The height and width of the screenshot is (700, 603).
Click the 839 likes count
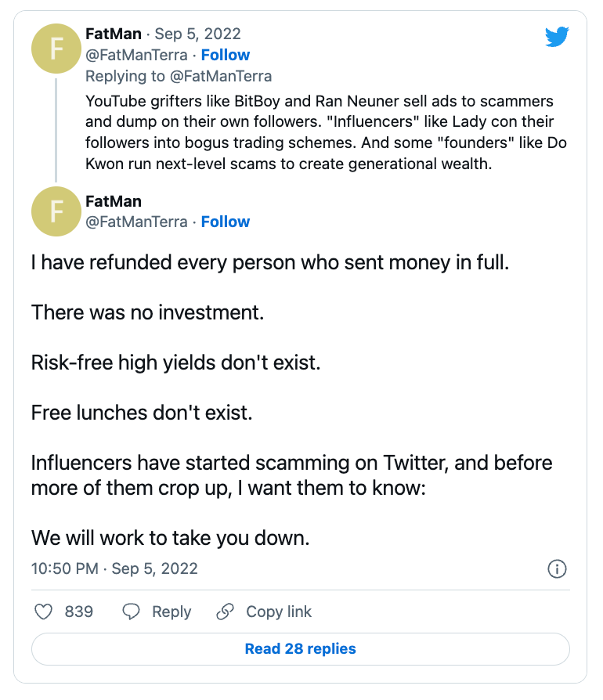tap(78, 612)
